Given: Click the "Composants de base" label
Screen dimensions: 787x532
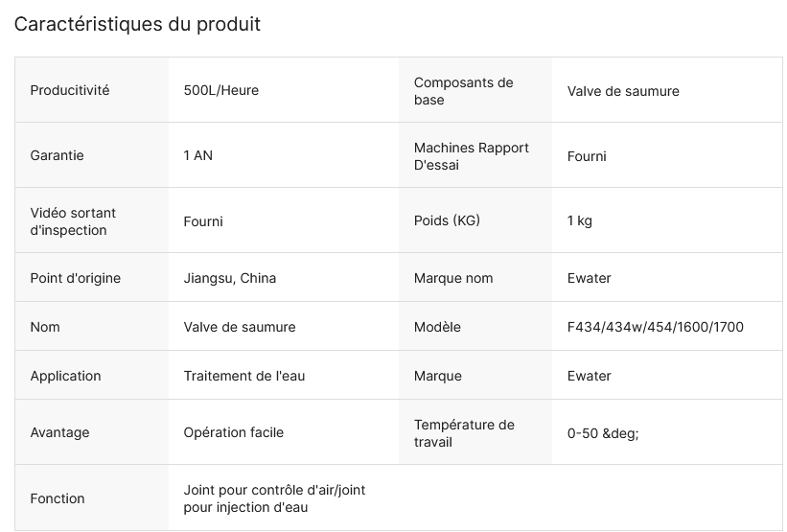Looking at the screenshot, I should [x=464, y=91].
